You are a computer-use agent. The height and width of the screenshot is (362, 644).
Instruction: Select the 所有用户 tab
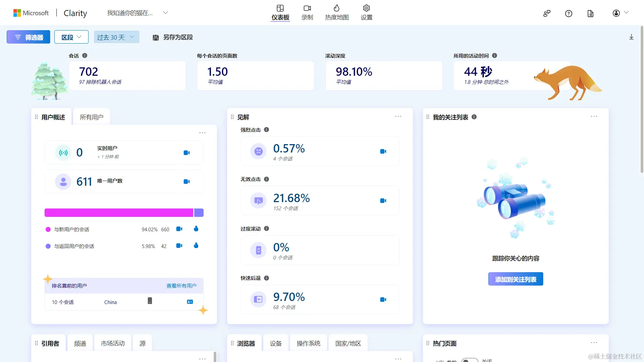point(92,117)
